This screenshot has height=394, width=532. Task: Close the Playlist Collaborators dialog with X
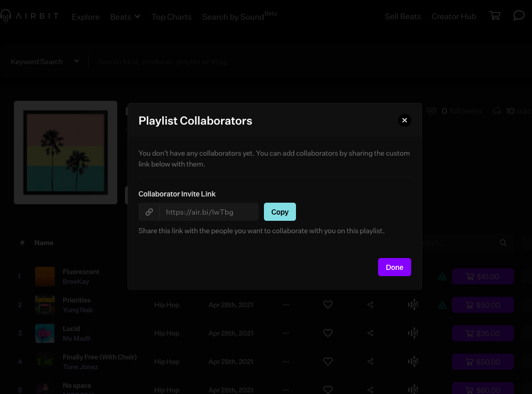(x=404, y=120)
